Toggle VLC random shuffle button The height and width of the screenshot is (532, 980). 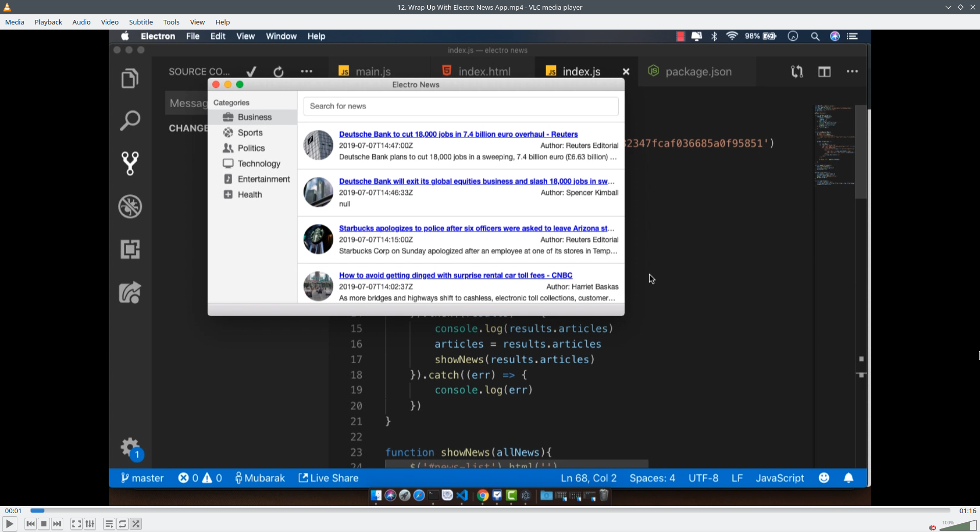click(x=136, y=524)
